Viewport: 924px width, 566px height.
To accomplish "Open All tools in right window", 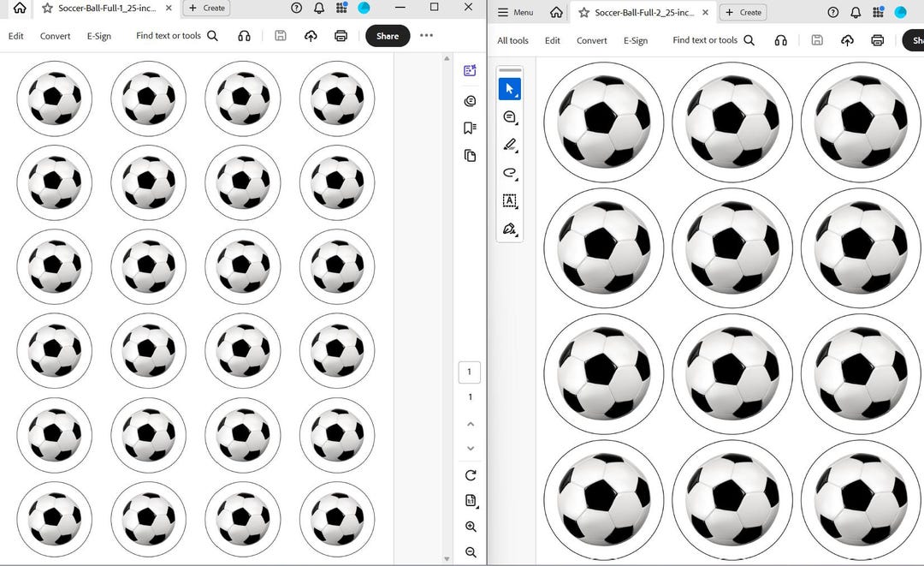I will tap(512, 41).
